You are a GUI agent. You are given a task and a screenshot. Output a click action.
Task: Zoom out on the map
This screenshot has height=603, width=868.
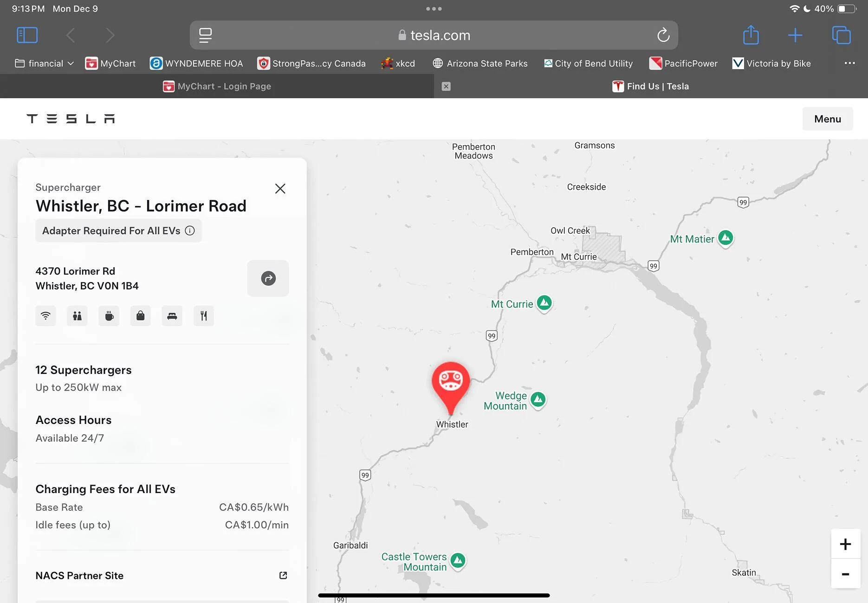(845, 574)
